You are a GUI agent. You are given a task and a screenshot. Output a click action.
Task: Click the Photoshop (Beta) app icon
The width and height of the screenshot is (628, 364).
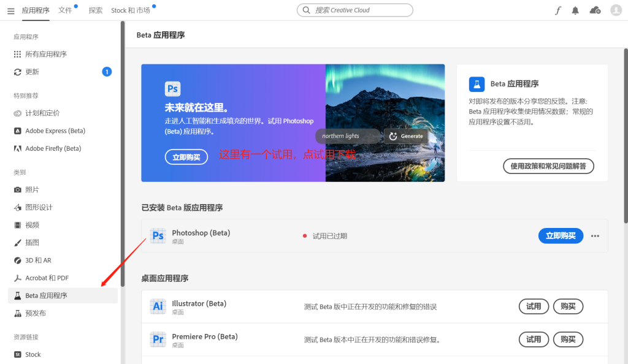point(158,235)
